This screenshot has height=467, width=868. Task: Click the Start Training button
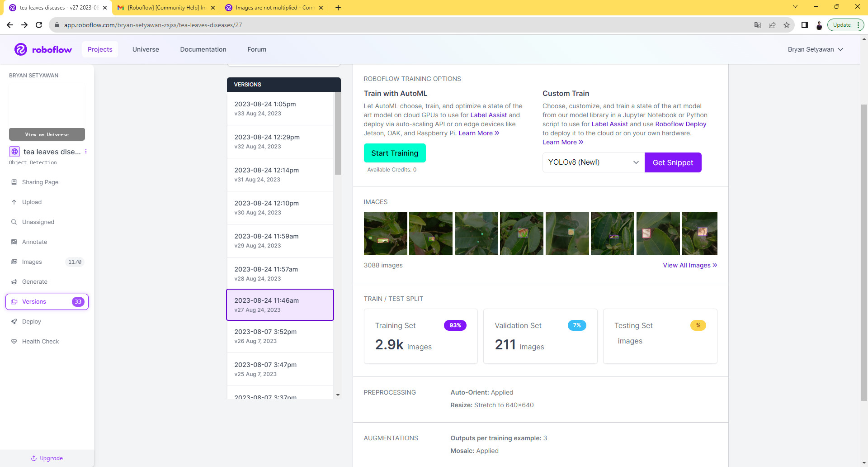(395, 153)
